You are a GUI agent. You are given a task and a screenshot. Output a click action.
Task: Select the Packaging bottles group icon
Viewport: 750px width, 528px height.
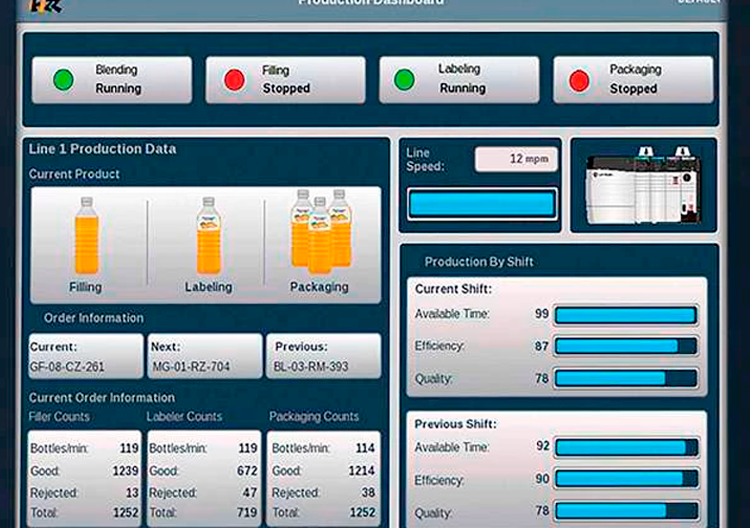pos(320,232)
